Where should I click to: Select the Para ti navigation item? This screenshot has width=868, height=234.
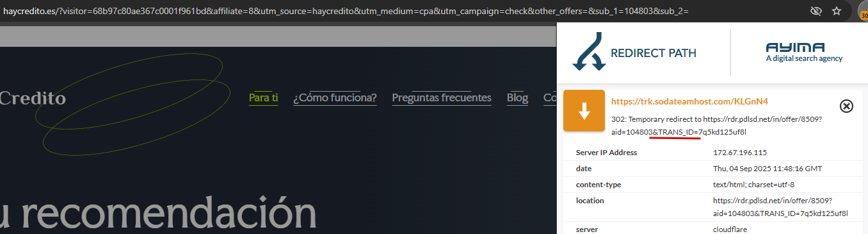click(x=263, y=98)
